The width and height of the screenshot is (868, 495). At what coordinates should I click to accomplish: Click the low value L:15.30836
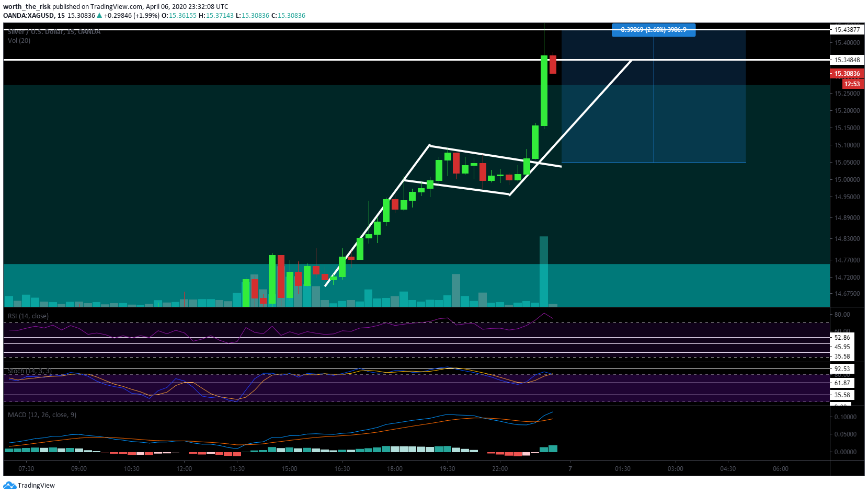[x=252, y=16]
